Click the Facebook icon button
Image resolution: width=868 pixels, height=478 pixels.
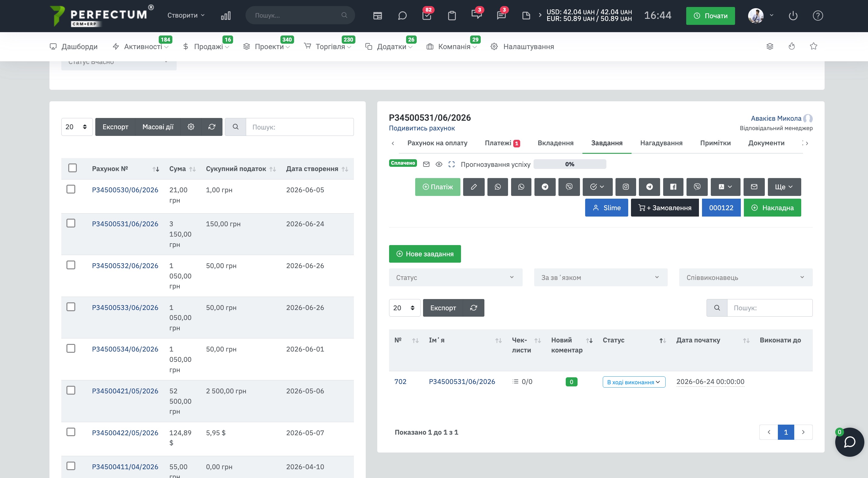[x=673, y=187]
